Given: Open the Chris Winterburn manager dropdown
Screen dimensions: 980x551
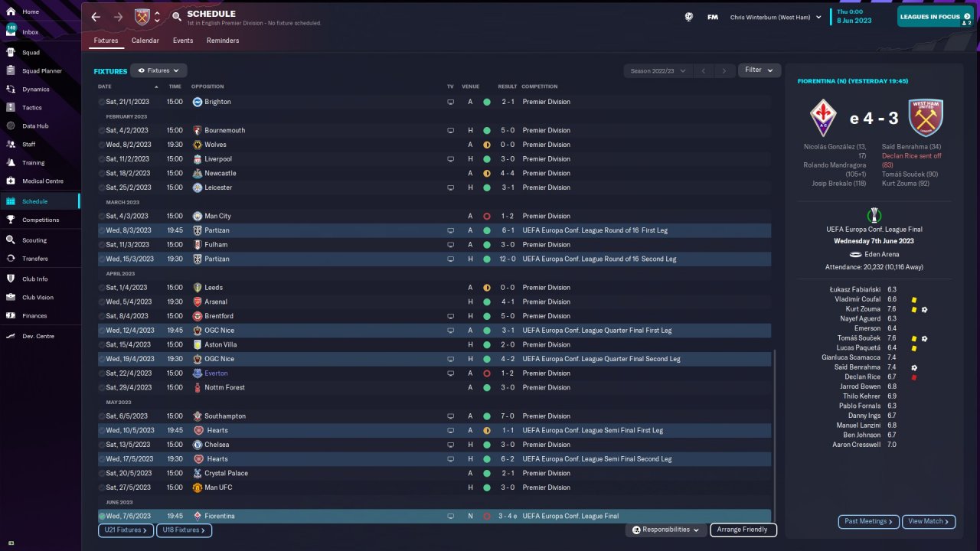Looking at the screenshot, I should point(776,17).
